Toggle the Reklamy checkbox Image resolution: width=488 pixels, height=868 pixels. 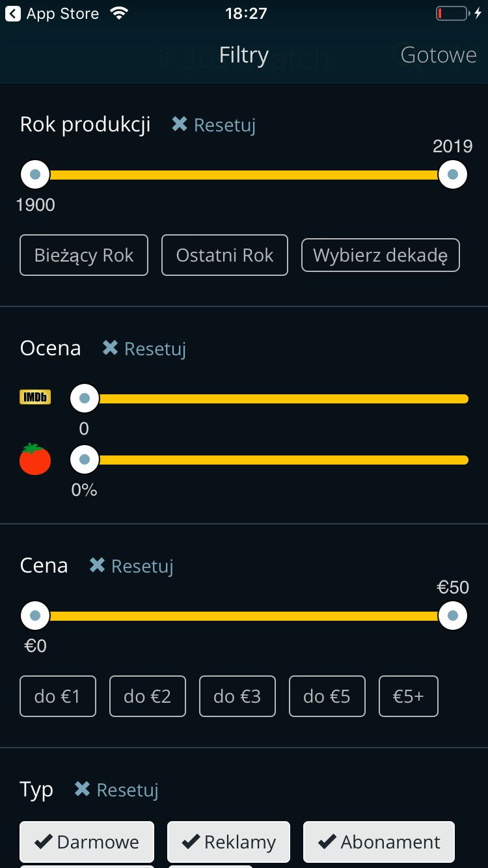228,842
